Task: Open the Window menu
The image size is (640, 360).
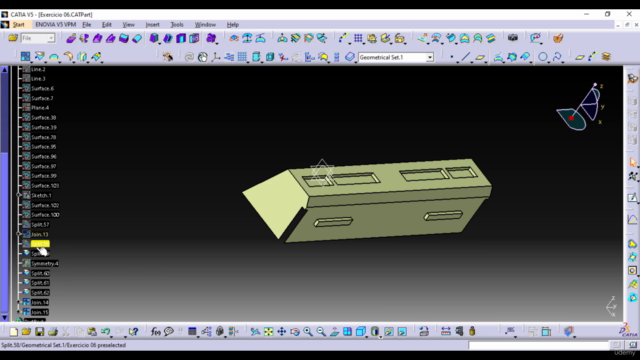Action: point(205,25)
